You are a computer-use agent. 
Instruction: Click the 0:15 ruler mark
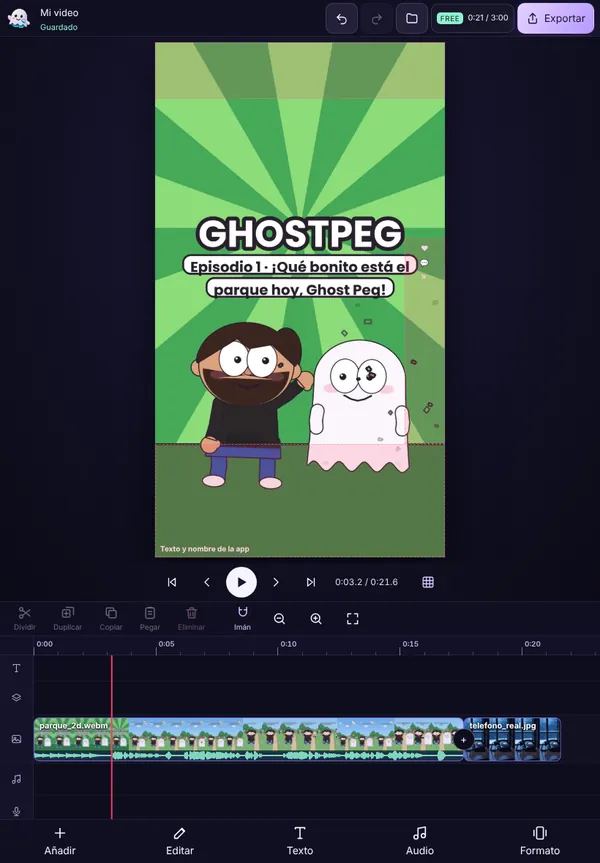(410, 644)
